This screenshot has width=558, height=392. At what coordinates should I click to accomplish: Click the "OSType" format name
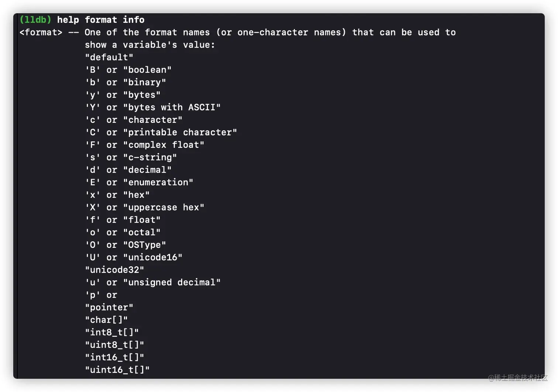(144, 245)
